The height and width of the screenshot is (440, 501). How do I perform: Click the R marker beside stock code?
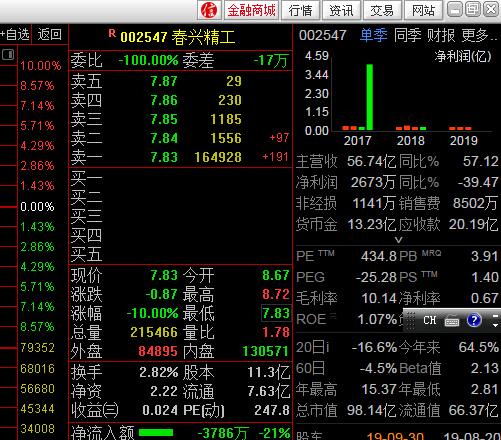click(x=112, y=33)
